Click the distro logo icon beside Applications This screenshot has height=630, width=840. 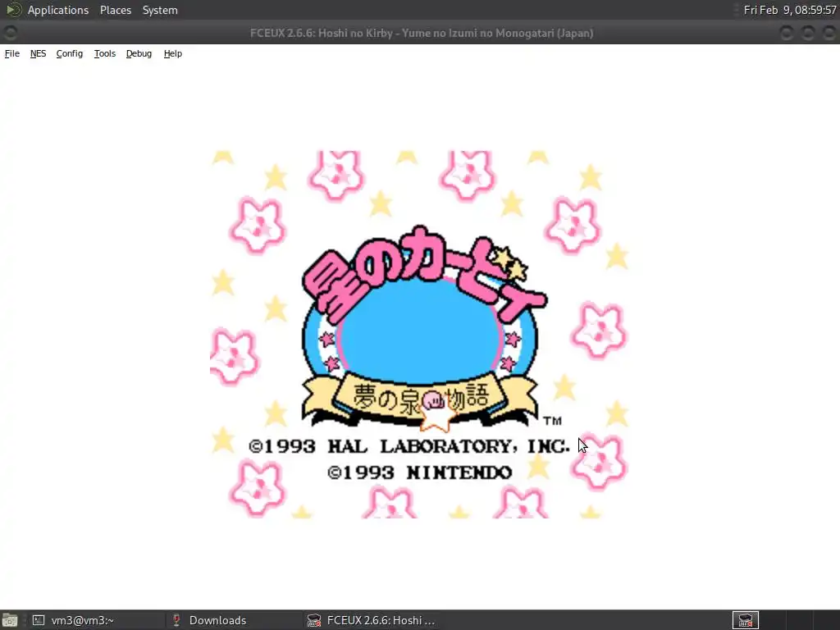13,10
